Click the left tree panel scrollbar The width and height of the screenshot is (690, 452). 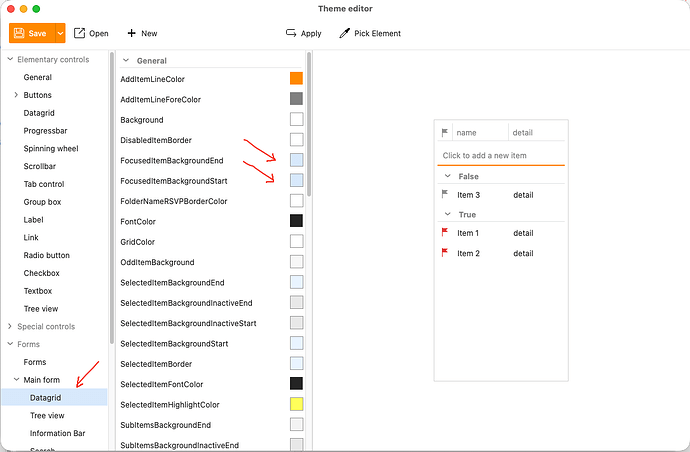coord(112,198)
